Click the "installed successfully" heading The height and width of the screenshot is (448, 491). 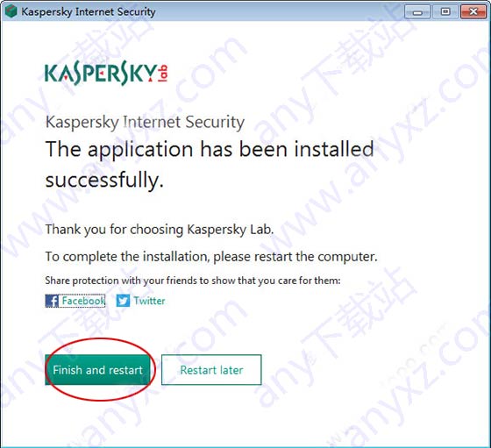click(210, 164)
